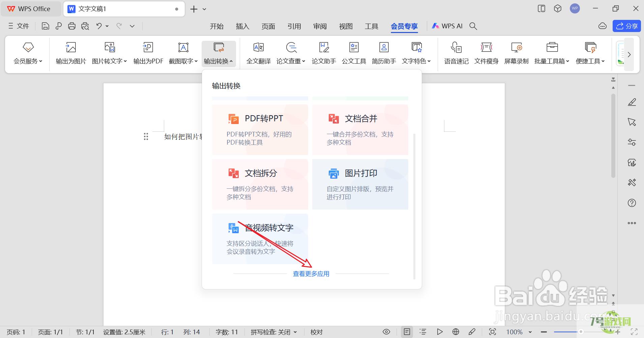Screen dimensions: 644x338
Task: Switch to page layout view
Action: point(407,332)
